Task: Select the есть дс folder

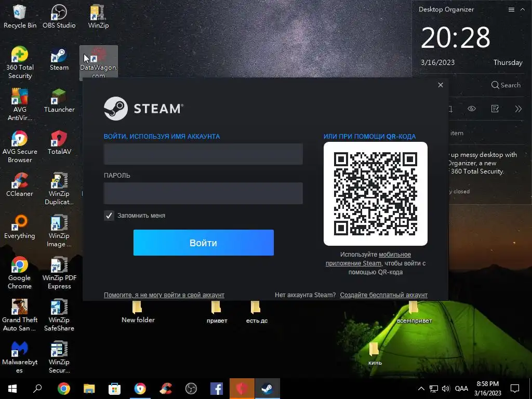Action: click(257, 312)
